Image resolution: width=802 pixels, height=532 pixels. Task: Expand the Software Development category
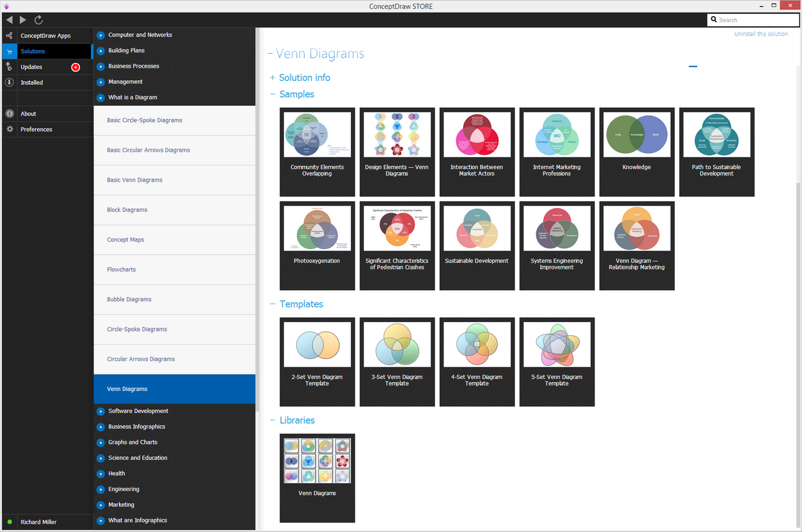(x=101, y=412)
